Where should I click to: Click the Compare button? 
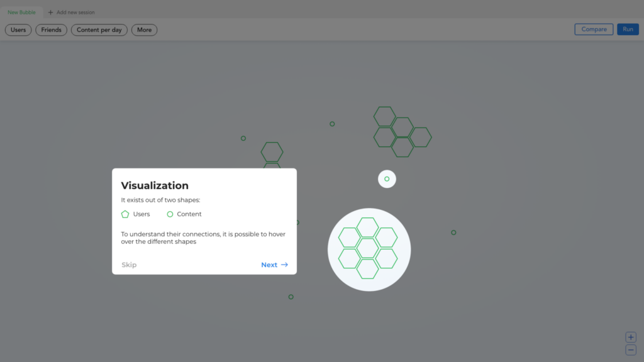594,29
